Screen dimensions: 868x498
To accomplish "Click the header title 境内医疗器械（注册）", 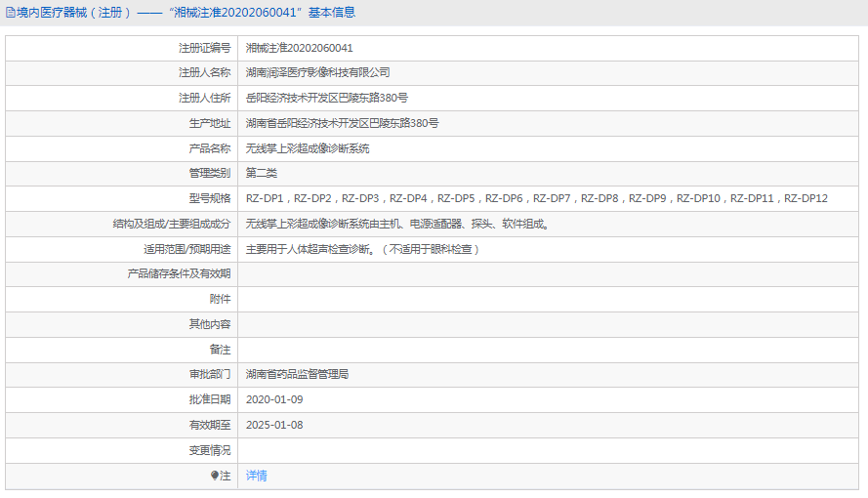I will (74, 13).
